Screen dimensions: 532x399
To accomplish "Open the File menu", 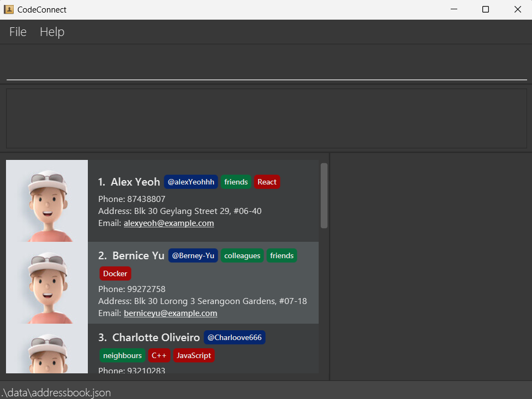I will pos(18,32).
